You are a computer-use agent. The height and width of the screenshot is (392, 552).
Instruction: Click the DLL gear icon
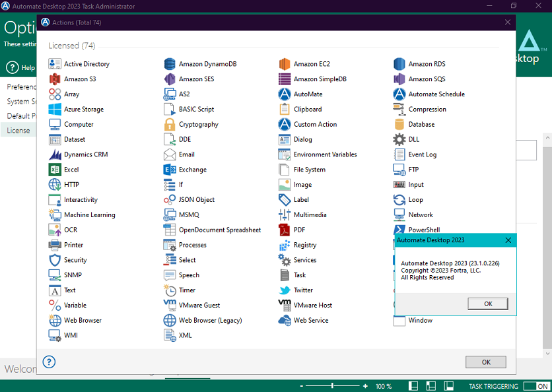(399, 139)
